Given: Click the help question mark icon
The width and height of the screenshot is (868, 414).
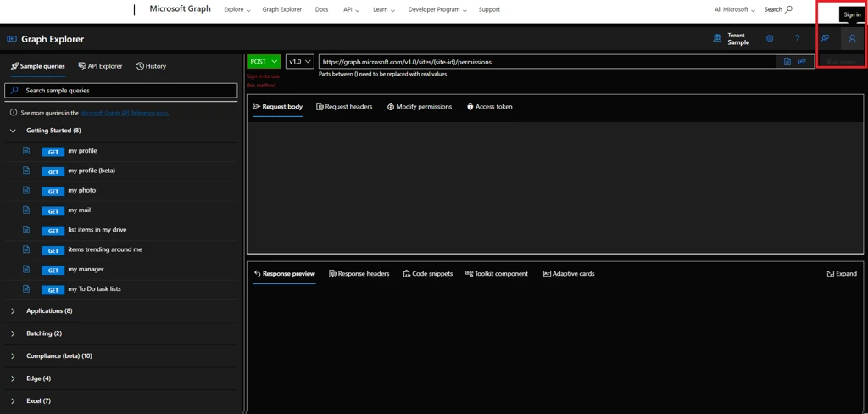Looking at the screenshot, I should point(797,39).
